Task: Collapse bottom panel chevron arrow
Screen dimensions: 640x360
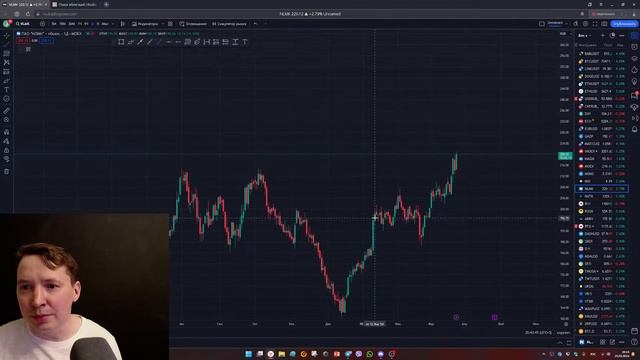Action: coord(560,342)
